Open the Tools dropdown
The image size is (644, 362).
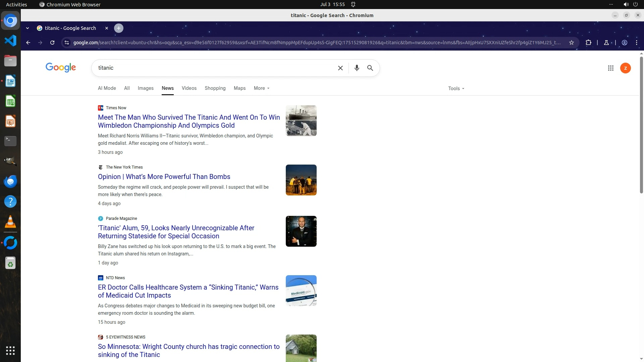tap(456, 88)
